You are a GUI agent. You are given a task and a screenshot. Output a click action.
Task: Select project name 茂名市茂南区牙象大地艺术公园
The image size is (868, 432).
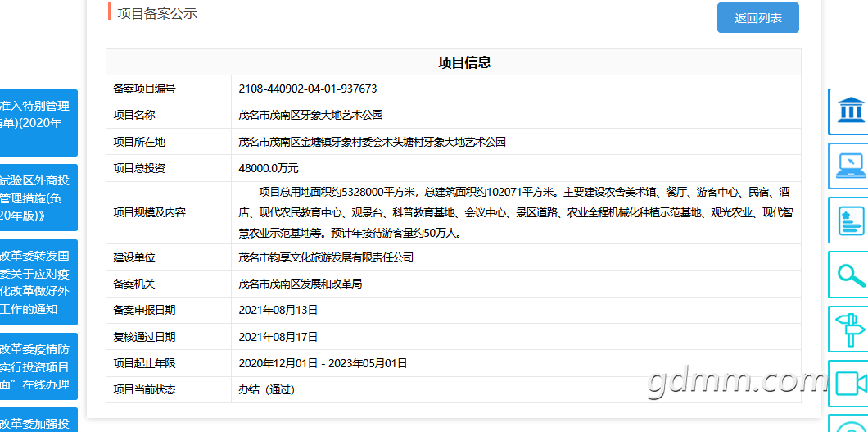click(310, 116)
